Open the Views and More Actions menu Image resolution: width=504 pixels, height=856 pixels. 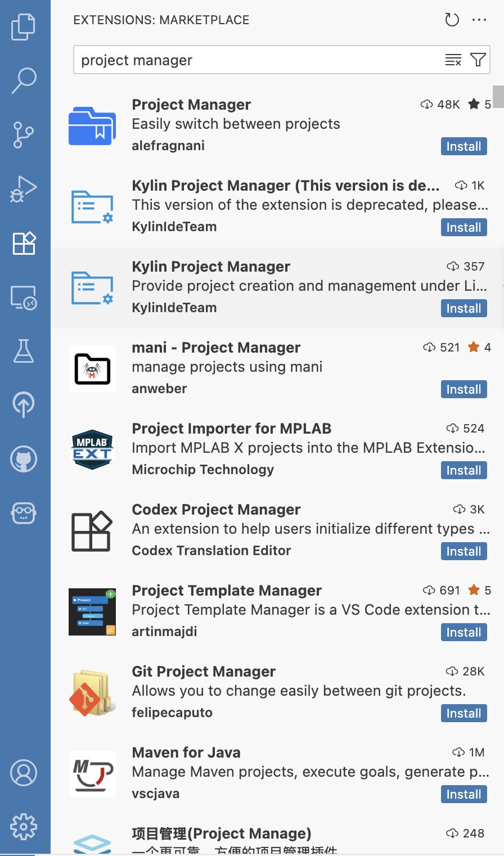point(479,20)
